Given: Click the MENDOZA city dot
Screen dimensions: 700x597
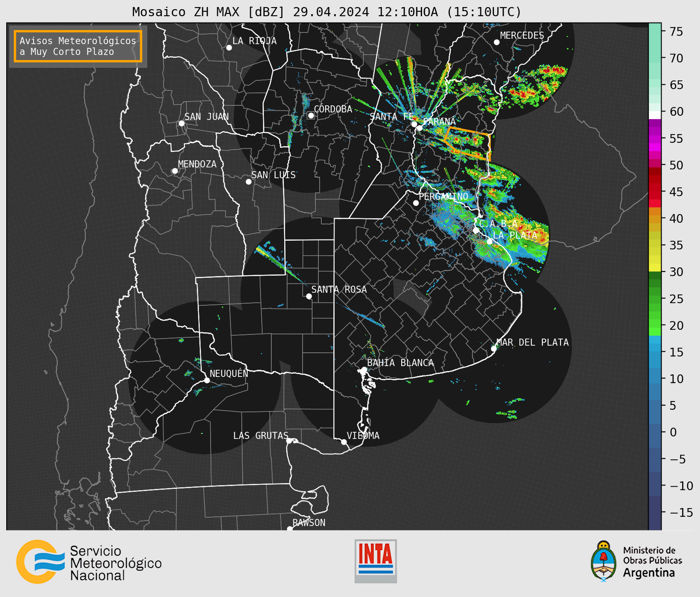Looking at the screenshot, I should click(x=175, y=171).
